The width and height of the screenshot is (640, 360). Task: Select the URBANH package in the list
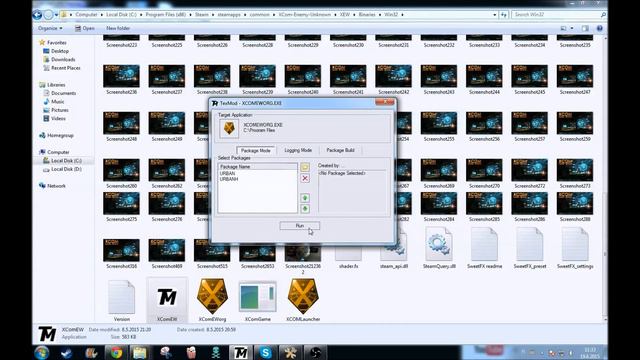click(229, 179)
